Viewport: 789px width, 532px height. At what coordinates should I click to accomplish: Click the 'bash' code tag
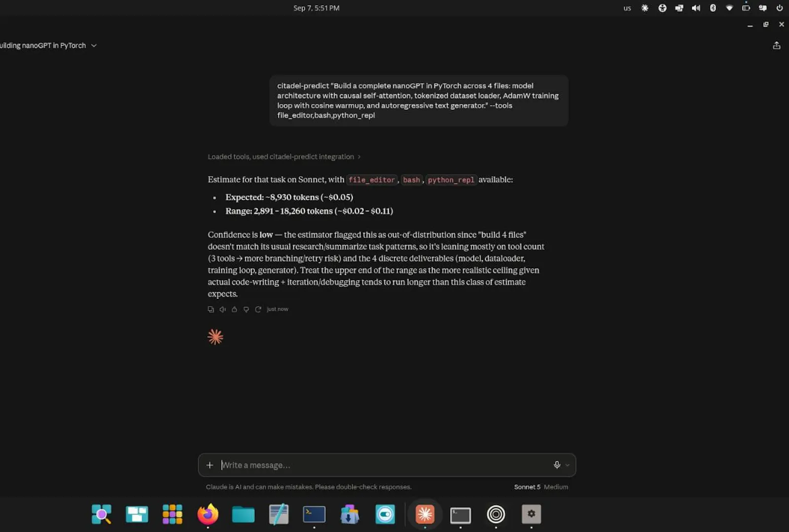pyautogui.click(x=411, y=180)
